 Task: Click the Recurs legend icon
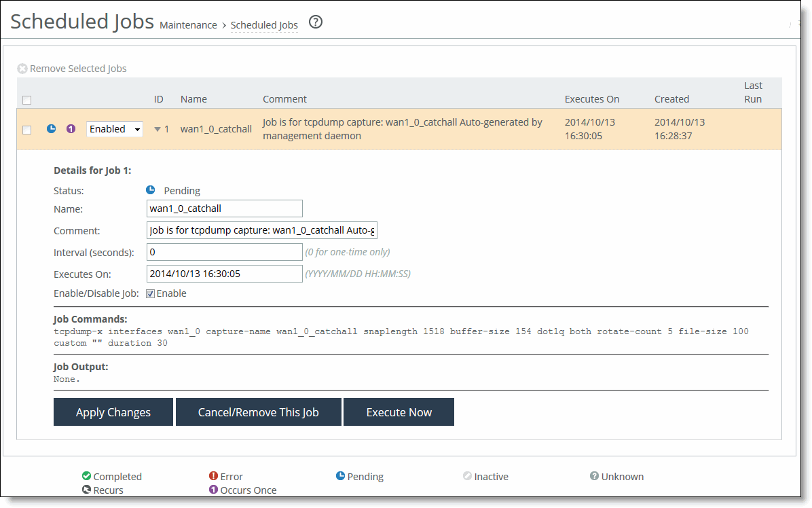click(86, 490)
